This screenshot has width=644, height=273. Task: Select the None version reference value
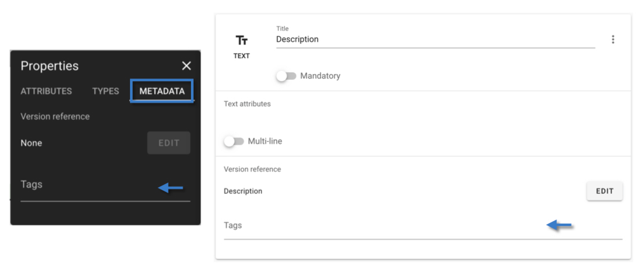[31, 143]
